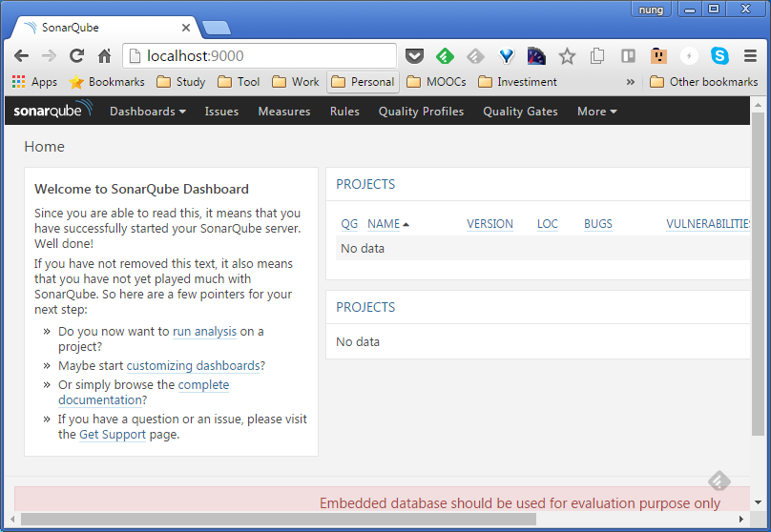Click the scroll up arrow

click(758, 105)
